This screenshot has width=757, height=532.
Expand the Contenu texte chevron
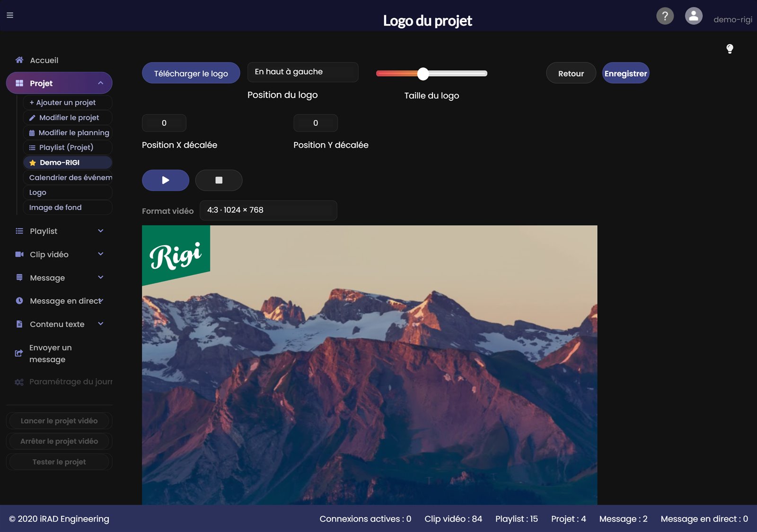[101, 323]
